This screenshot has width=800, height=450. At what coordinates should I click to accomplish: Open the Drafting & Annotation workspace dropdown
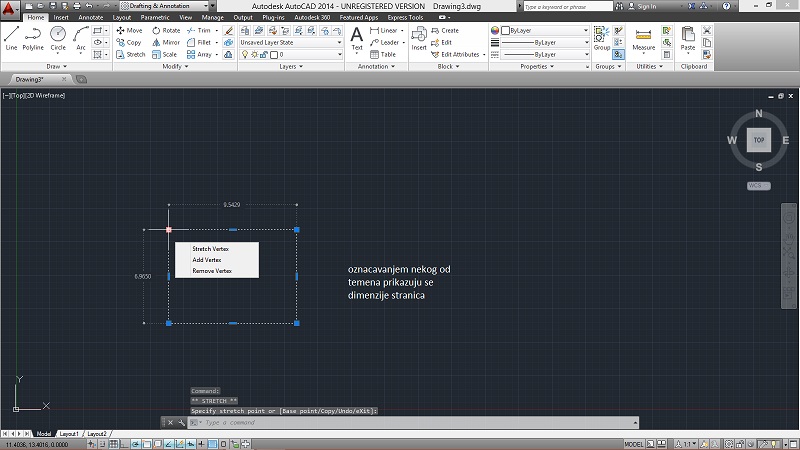click(166, 6)
